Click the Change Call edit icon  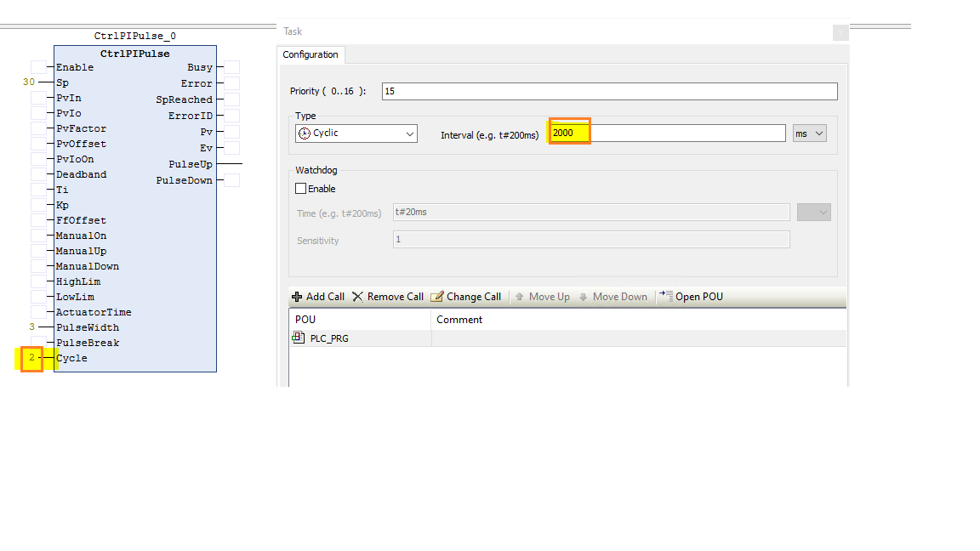tap(437, 297)
